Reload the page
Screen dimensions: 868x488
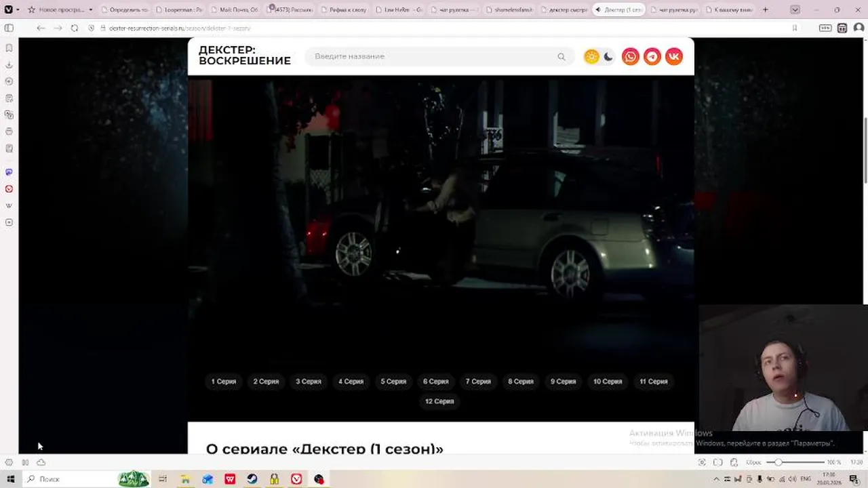[74, 28]
